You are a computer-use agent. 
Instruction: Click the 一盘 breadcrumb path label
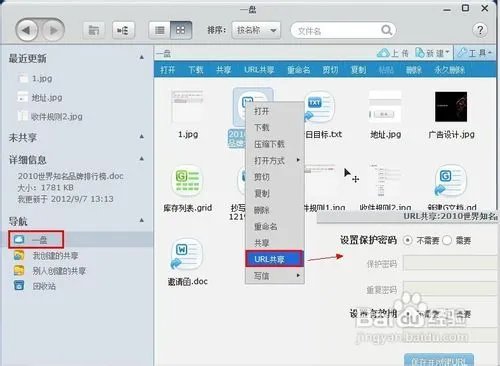[164, 53]
